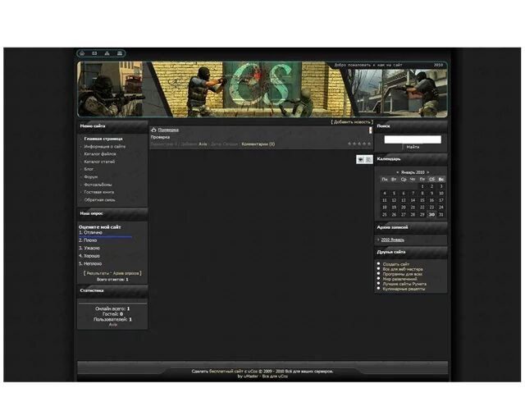Click poll option 4. Хорошо
This screenshot has width=525, height=420.
coord(89,256)
